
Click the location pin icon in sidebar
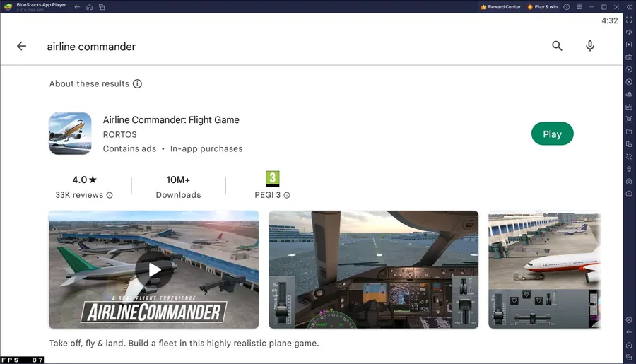(629, 169)
